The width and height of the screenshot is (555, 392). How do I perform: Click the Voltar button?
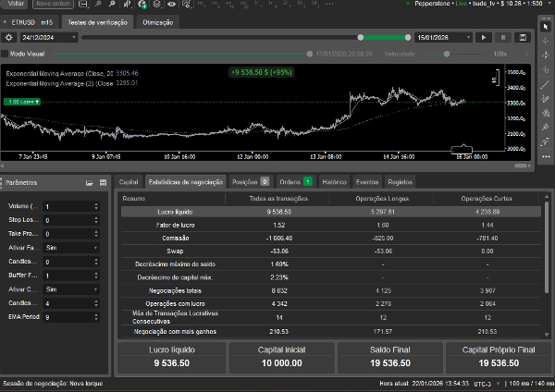coord(14,5)
